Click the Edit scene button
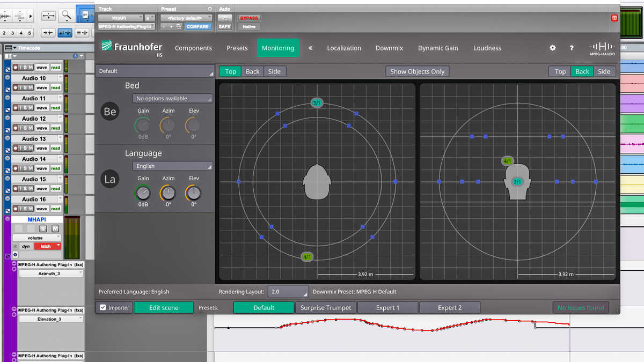 [x=164, y=307]
